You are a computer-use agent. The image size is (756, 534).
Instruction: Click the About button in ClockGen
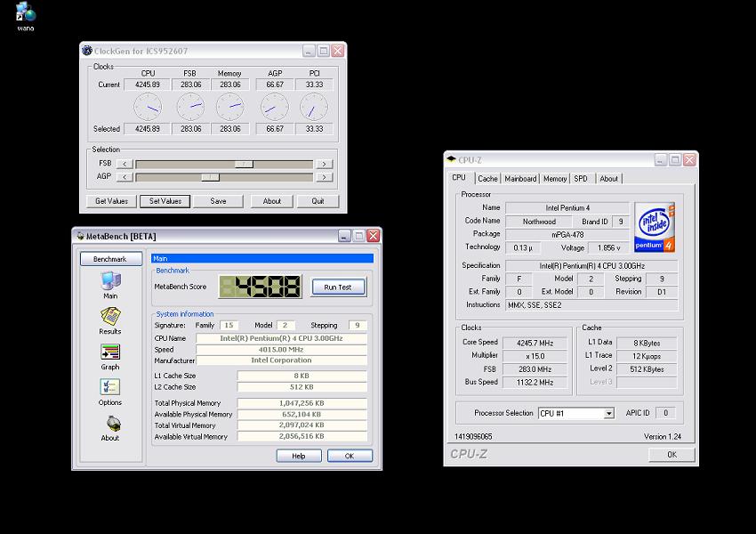(272, 201)
